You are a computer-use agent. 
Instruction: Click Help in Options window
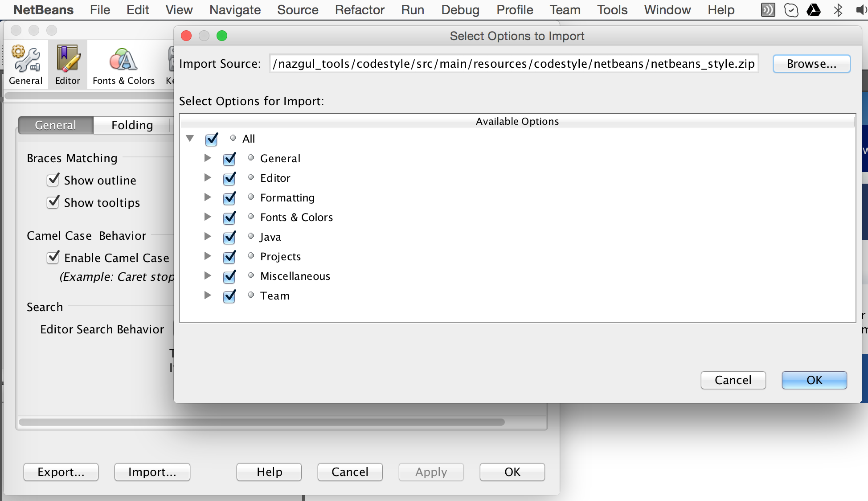click(x=269, y=472)
